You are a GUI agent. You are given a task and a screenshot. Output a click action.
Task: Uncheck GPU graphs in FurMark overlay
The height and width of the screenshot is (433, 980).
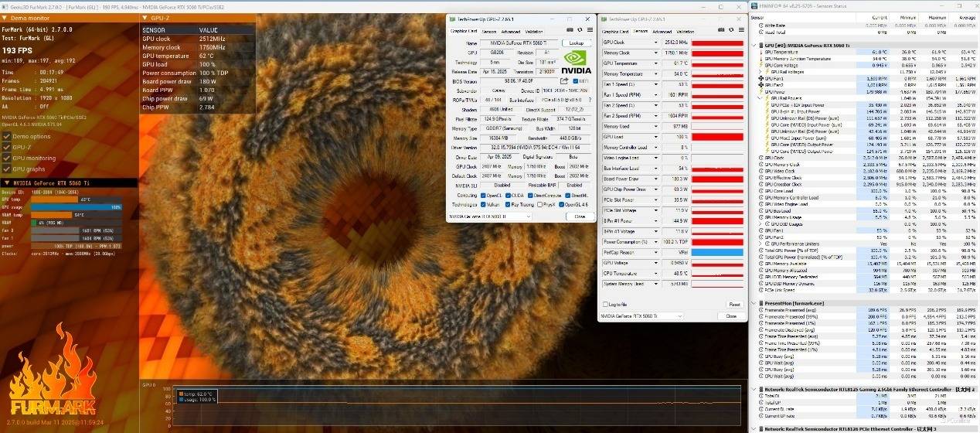(6, 169)
